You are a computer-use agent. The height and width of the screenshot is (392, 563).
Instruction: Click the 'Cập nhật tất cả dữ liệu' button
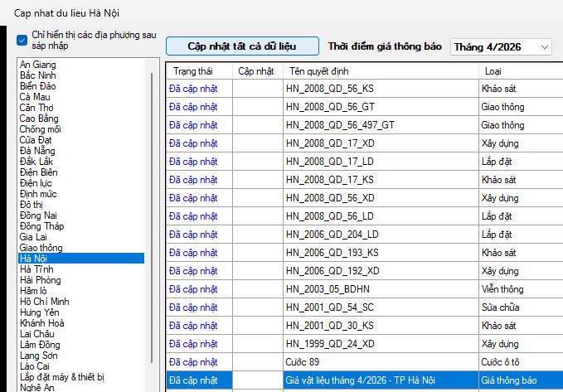coord(241,46)
